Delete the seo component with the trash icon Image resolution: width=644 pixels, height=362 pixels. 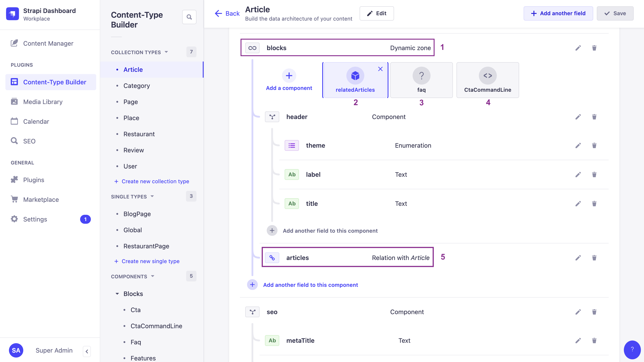tap(594, 312)
